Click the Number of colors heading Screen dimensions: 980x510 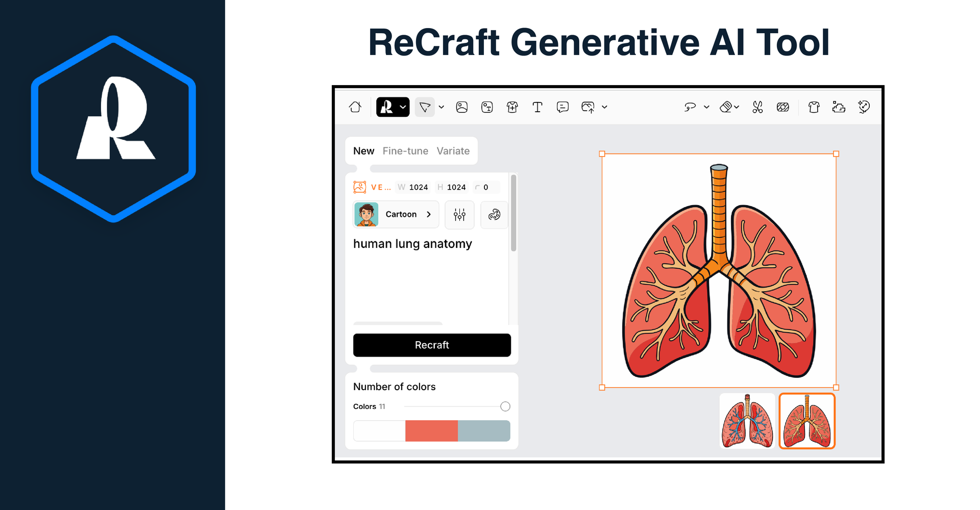[x=395, y=387]
